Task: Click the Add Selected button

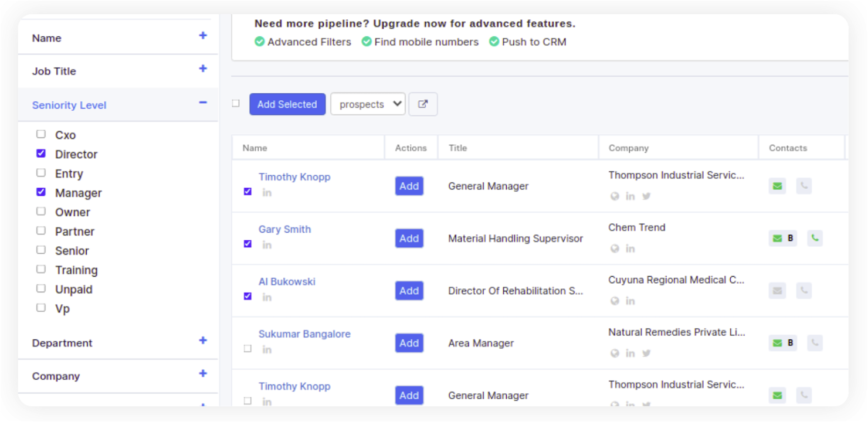Action: tap(287, 104)
